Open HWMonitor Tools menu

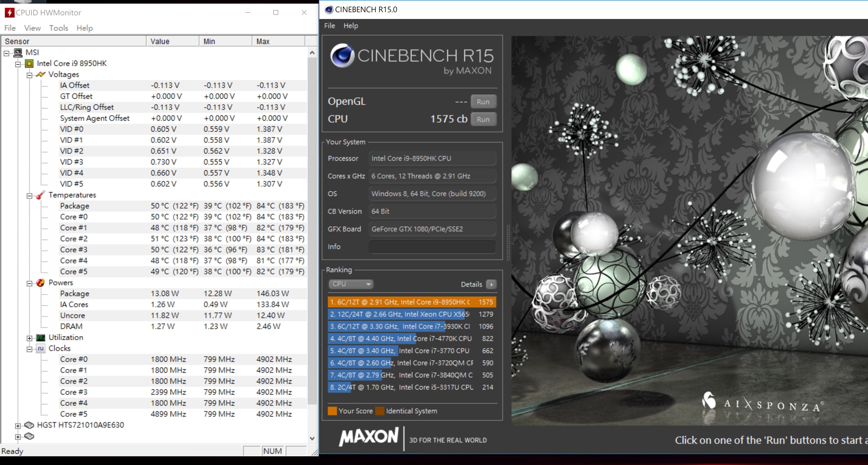59,28
